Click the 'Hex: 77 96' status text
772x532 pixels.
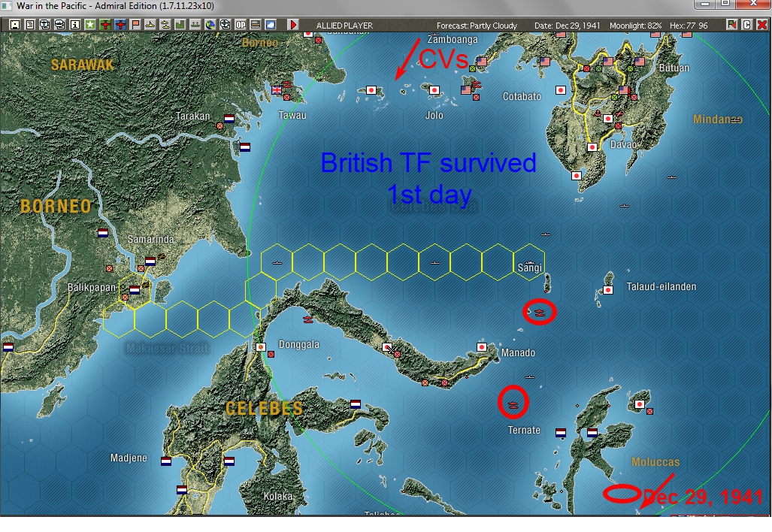[689, 26]
